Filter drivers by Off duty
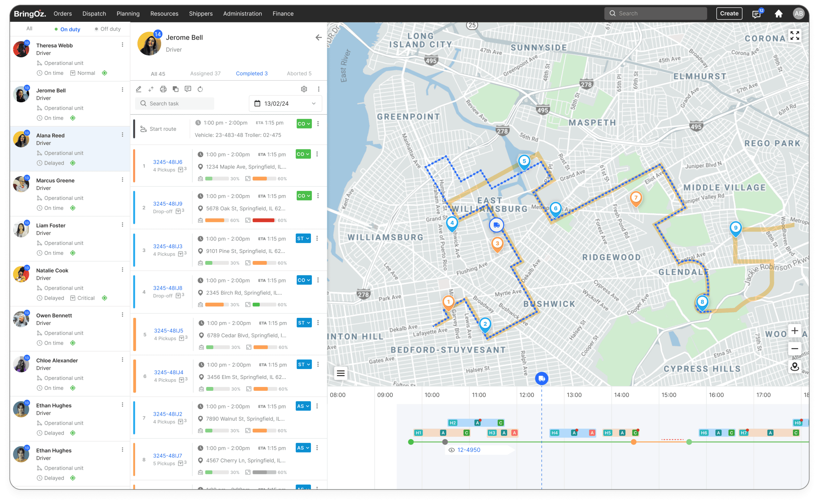819x504 pixels. 108,29
